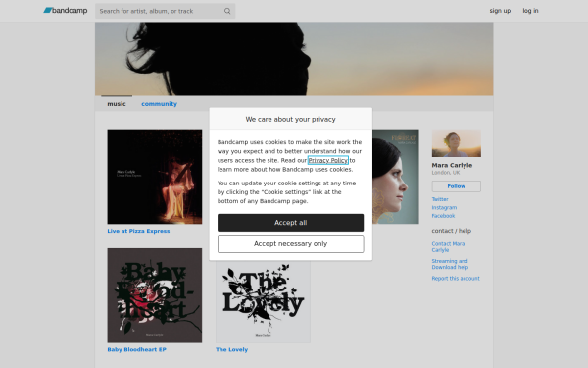This screenshot has width=588, height=368.
Task: Focus the artist, album, or track search field
Action: pos(165,11)
